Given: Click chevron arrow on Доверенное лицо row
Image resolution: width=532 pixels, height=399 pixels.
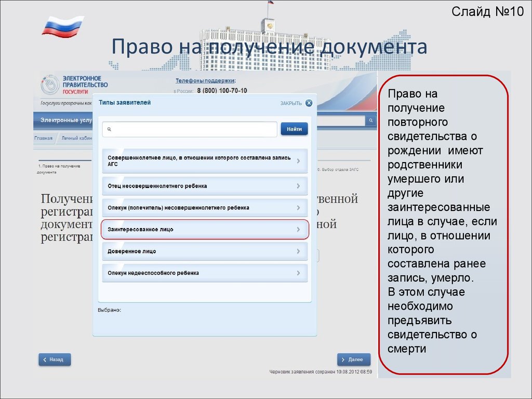Looking at the screenshot, I should tap(298, 251).
